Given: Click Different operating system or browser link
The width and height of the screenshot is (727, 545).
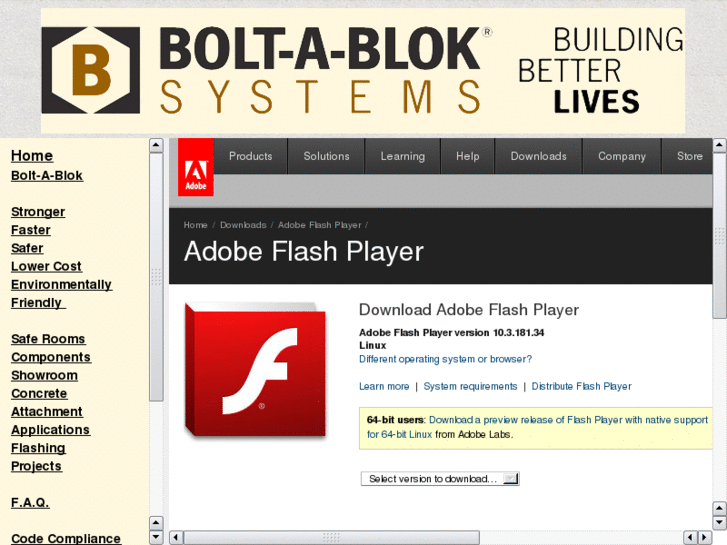Looking at the screenshot, I should [445, 359].
